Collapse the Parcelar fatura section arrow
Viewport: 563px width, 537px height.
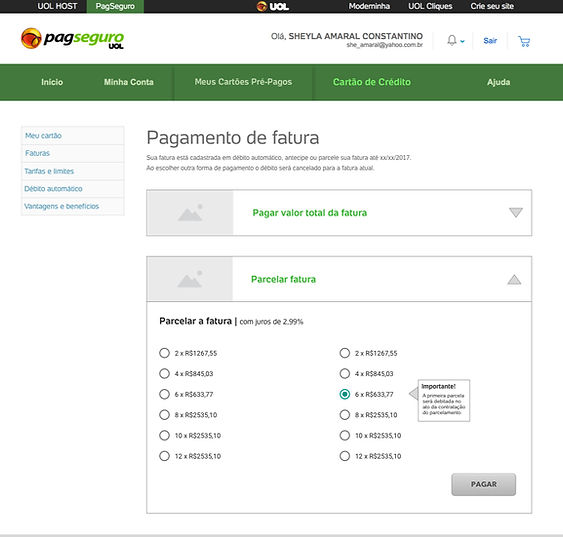[514, 279]
